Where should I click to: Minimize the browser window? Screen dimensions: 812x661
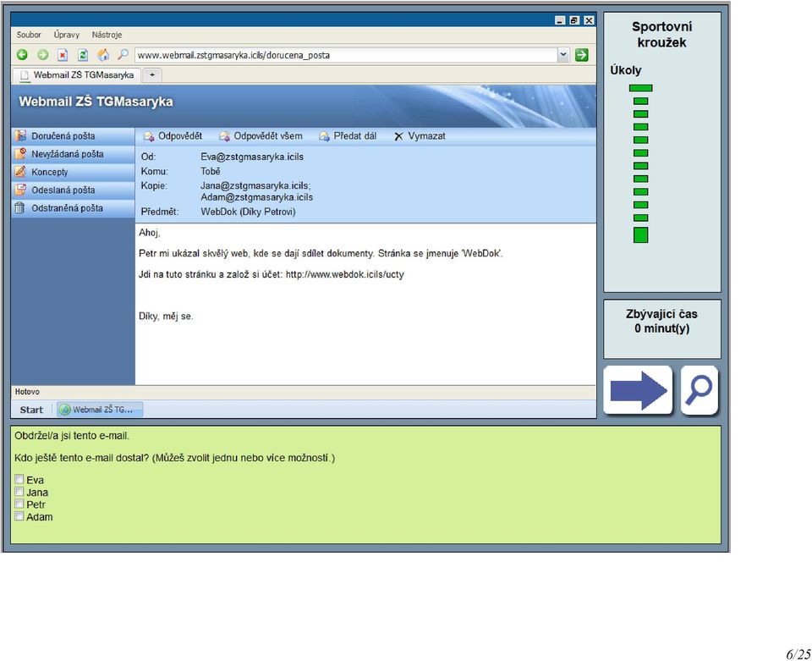(560, 20)
